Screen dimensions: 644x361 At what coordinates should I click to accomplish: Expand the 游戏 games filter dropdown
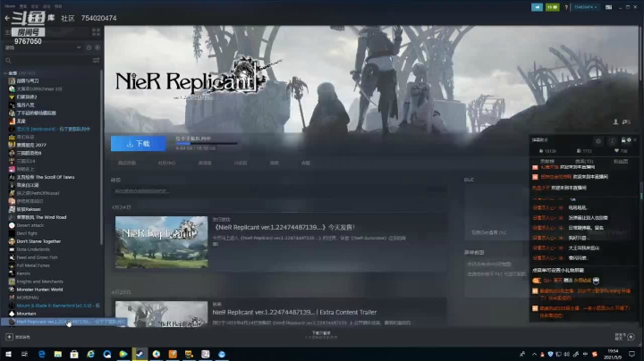[x=79, y=47]
